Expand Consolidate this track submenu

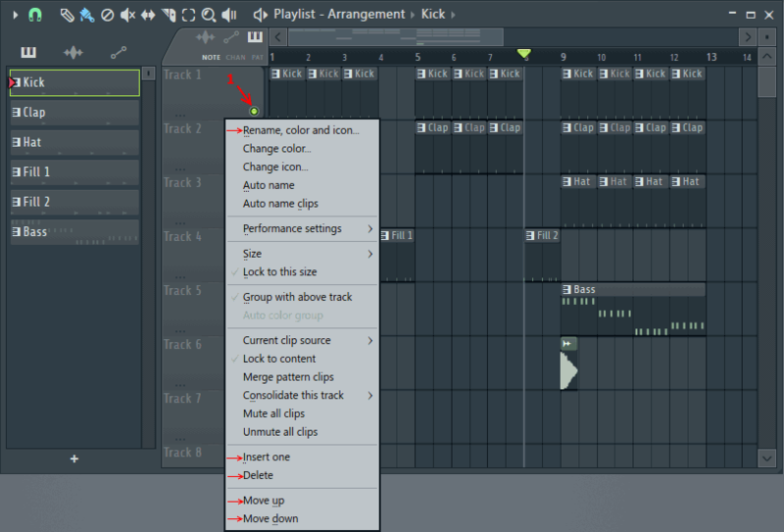302,396
